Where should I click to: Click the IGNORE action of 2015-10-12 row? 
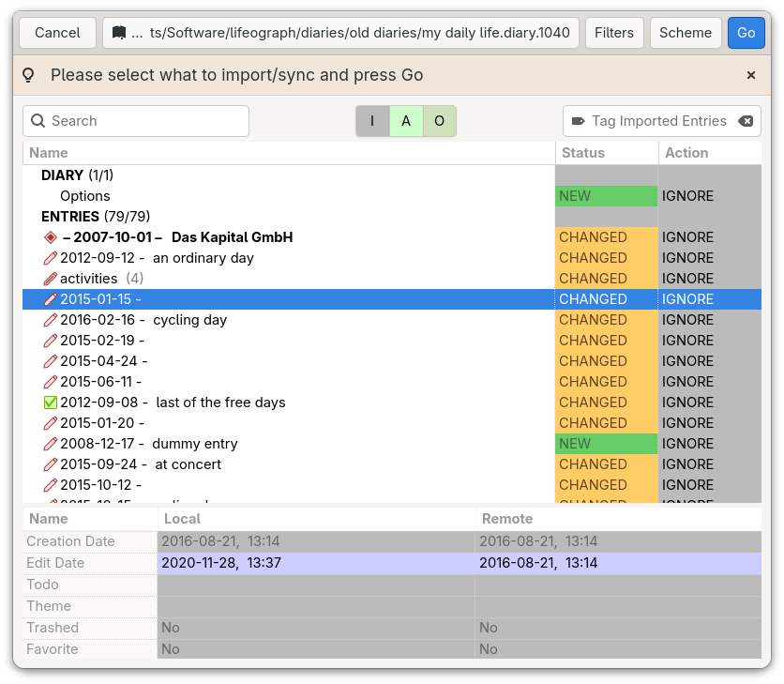710,485
